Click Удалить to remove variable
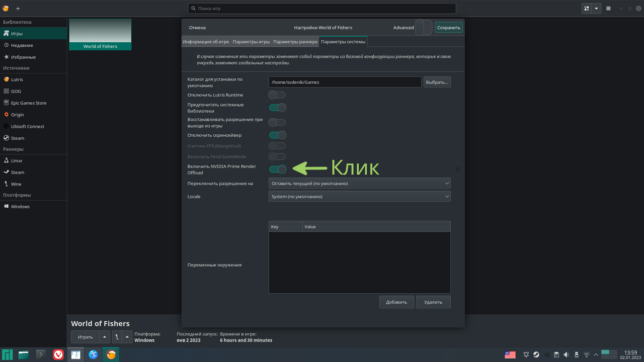Image resolution: width=644 pixels, height=362 pixels. 433,302
